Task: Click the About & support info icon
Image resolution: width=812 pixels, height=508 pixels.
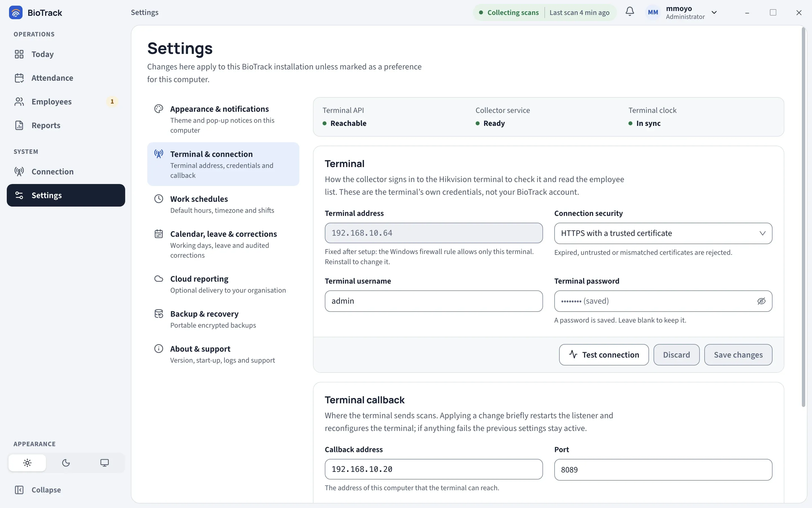Action: pos(159,349)
